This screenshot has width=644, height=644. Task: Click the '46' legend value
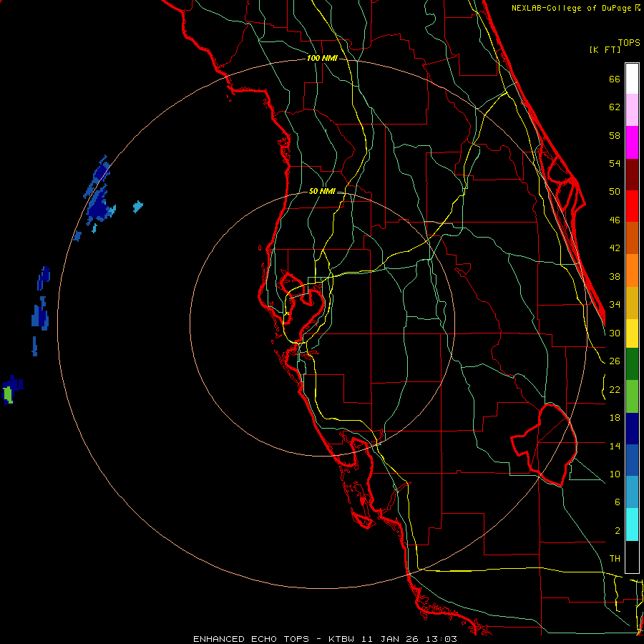615,220
